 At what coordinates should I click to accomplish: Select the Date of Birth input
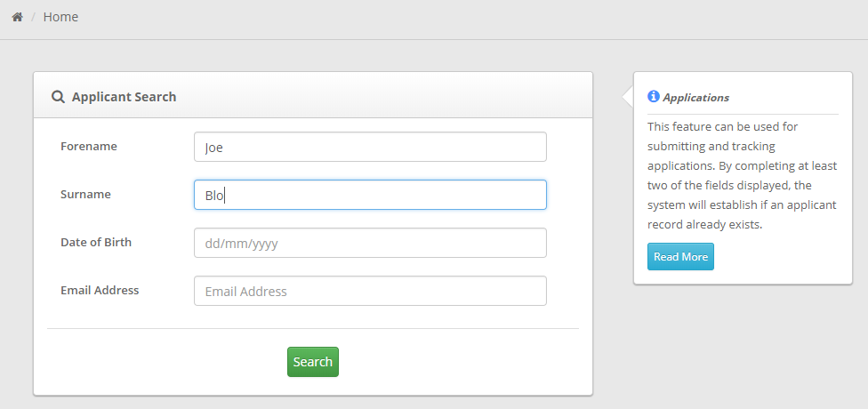pos(370,243)
